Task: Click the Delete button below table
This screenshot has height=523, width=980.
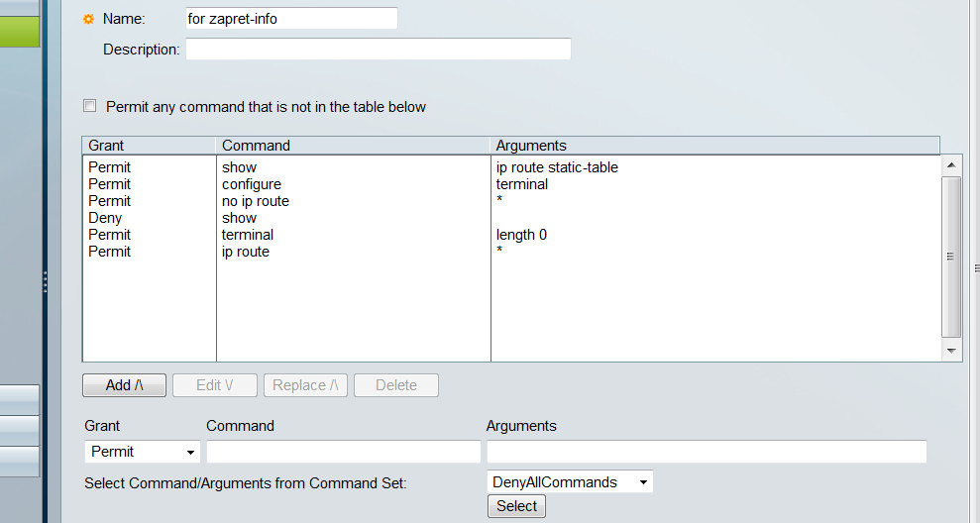Action: [x=396, y=385]
